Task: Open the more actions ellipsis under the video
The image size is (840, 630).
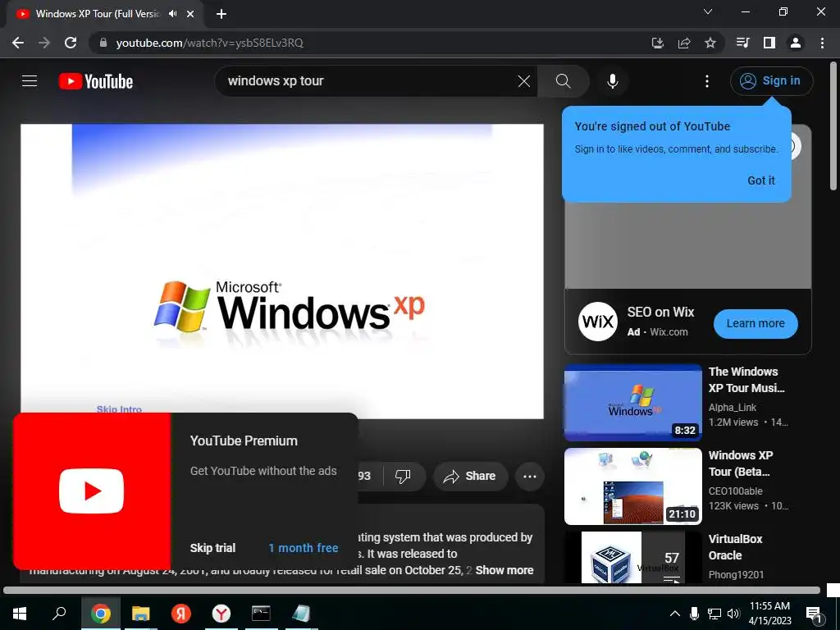Action: (530, 477)
